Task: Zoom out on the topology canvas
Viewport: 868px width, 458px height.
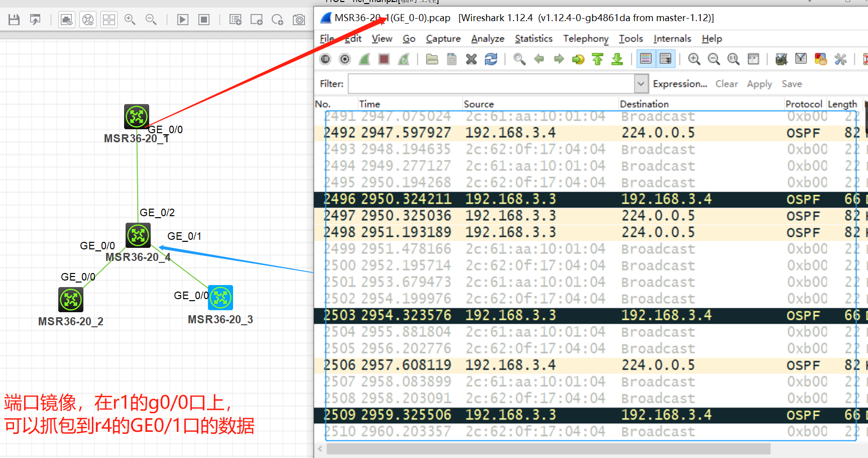Action: [151, 20]
